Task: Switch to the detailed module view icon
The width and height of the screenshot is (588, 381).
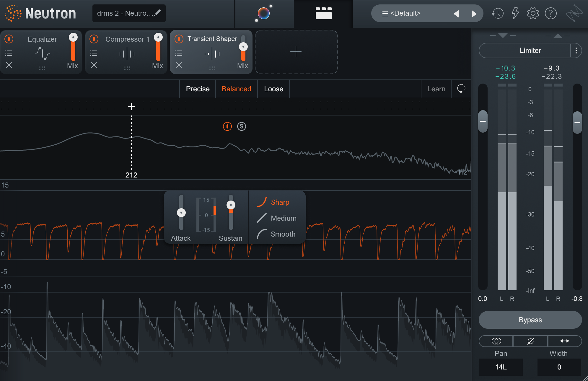Action: click(x=323, y=13)
